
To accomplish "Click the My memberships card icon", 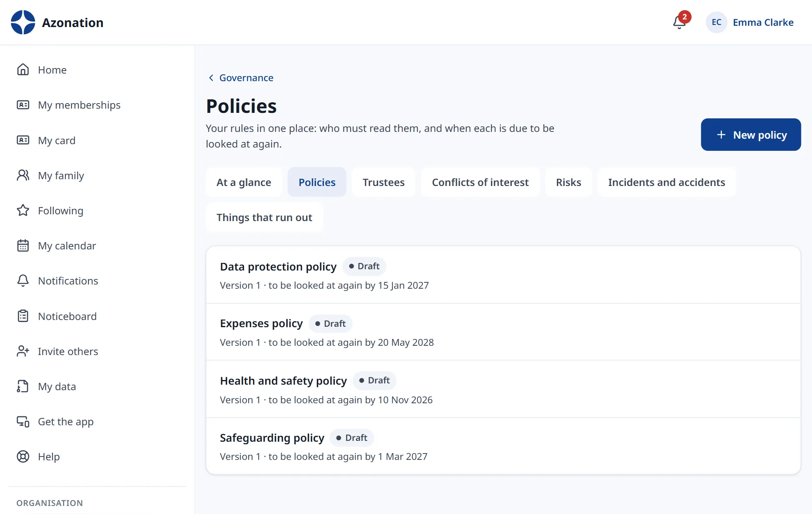I will coord(23,105).
